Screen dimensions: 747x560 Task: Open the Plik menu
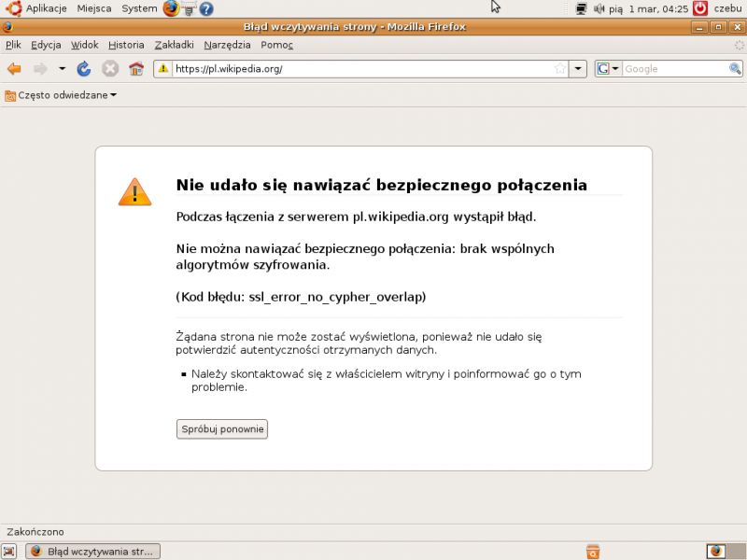[x=13, y=45]
